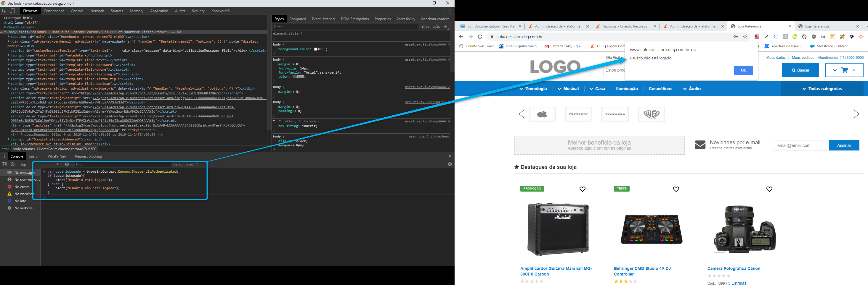This screenshot has height=285, width=868.
Task: Click the Styles Filter input field
Action: coord(345,27)
